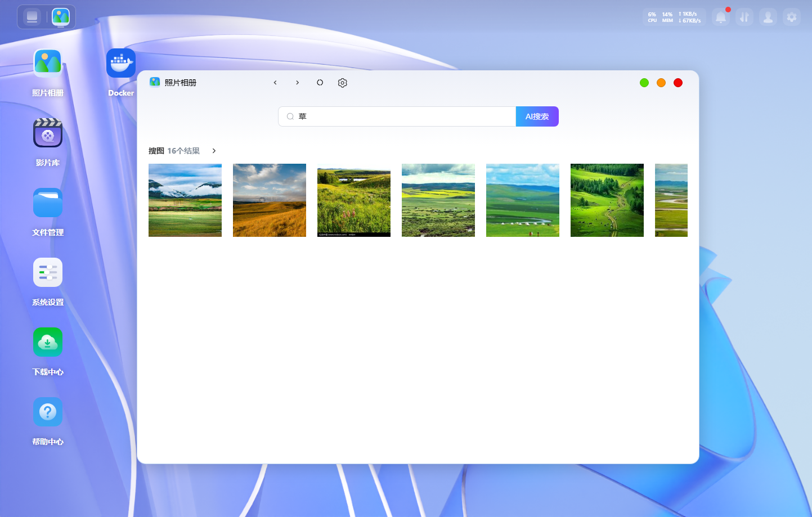Image resolution: width=812 pixels, height=517 pixels.
Task: Open 系统设置 system settings icon
Action: click(48, 272)
